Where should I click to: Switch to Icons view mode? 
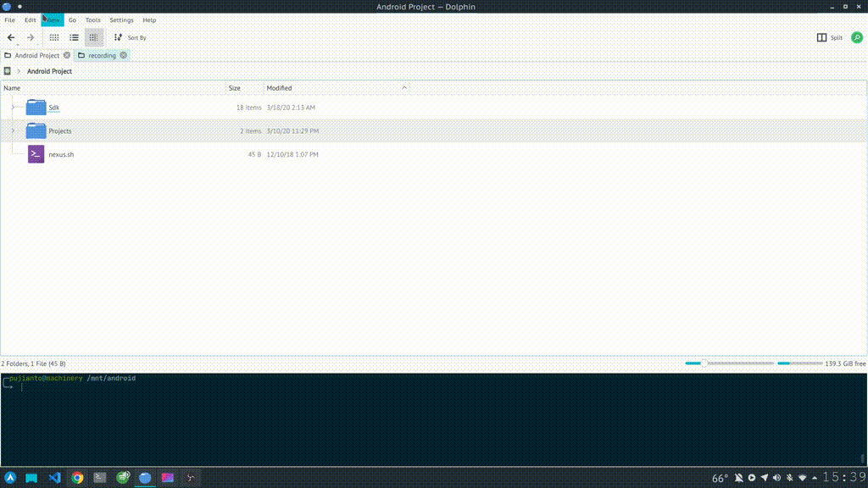[x=54, y=37]
